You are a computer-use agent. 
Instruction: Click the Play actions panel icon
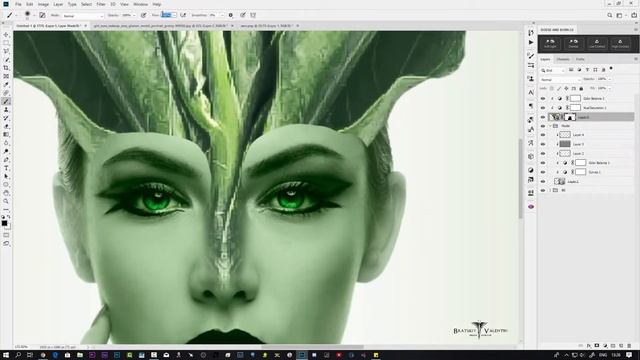click(531, 42)
